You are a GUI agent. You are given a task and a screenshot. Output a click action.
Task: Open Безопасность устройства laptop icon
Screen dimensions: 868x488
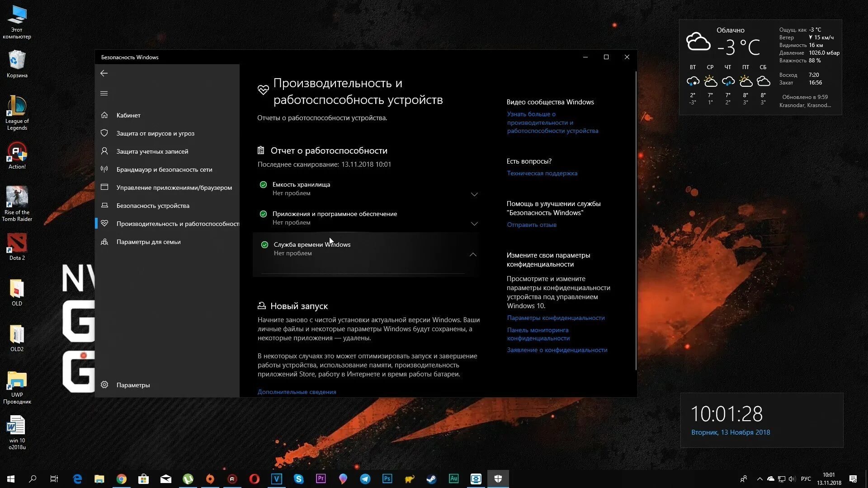[104, 206]
